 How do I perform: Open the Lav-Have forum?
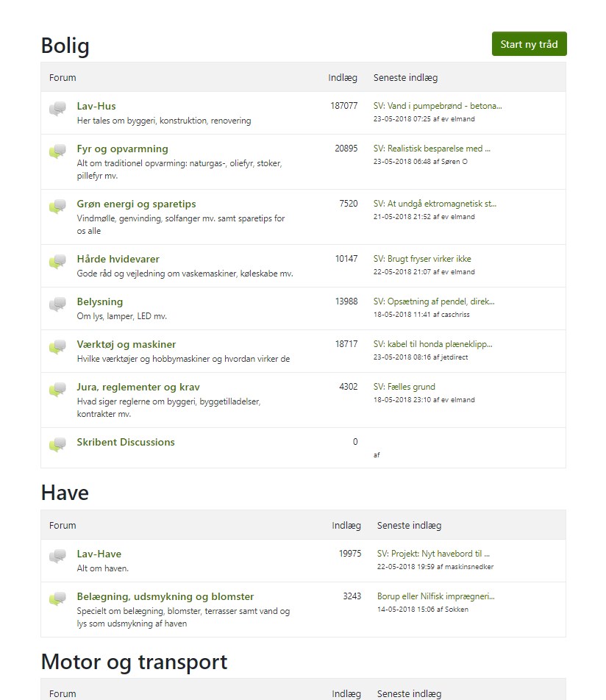point(99,554)
